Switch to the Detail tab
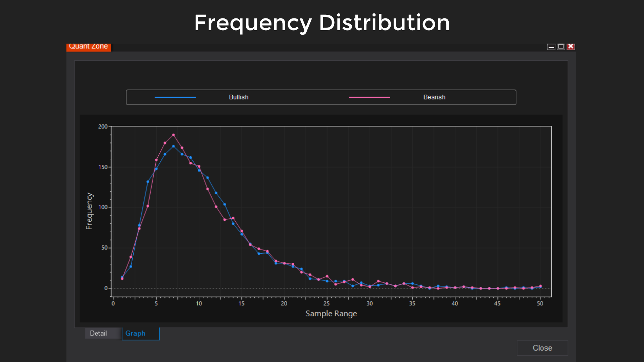Screen dimensions: 644x362 pyautogui.click(x=98, y=333)
